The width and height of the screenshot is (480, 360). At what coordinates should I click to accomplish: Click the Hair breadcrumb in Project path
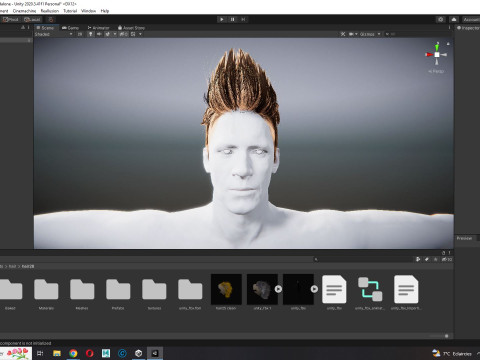click(x=12, y=266)
